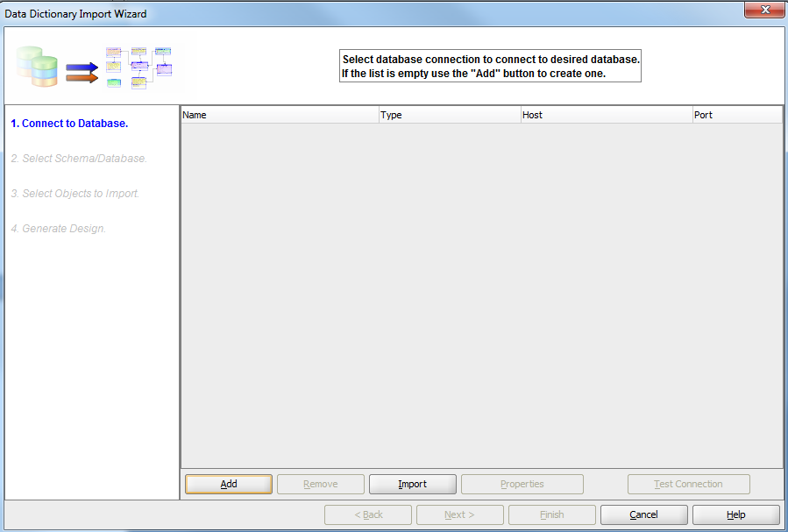Screen dimensions: 788x532
Task: Click the 'Select database connection' instruction text
Action: pyautogui.click(x=491, y=66)
